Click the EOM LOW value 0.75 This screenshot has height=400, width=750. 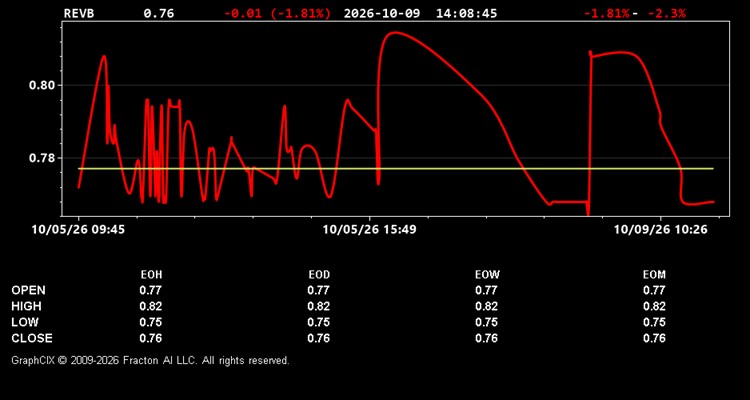(654, 322)
